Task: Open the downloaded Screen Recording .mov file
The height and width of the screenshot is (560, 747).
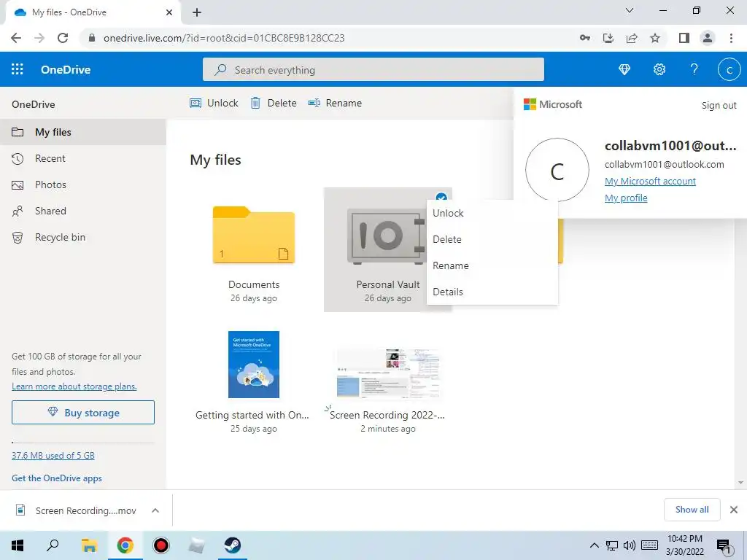Action: coord(76,510)
